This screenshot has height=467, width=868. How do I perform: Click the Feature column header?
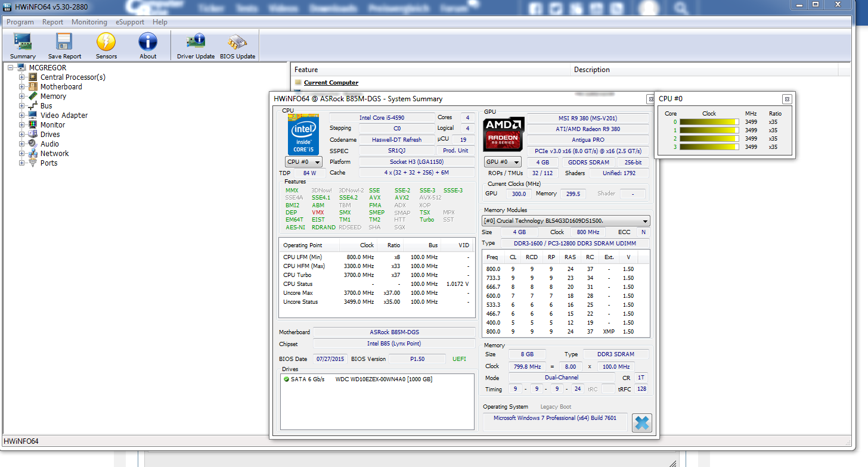click(430, 70)
